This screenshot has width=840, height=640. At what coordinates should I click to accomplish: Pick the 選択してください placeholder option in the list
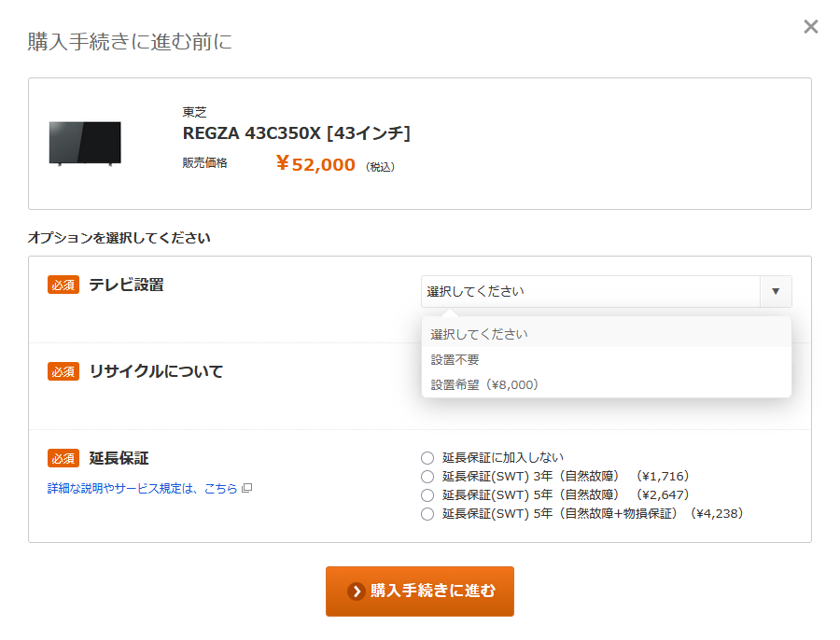(479, 334)
